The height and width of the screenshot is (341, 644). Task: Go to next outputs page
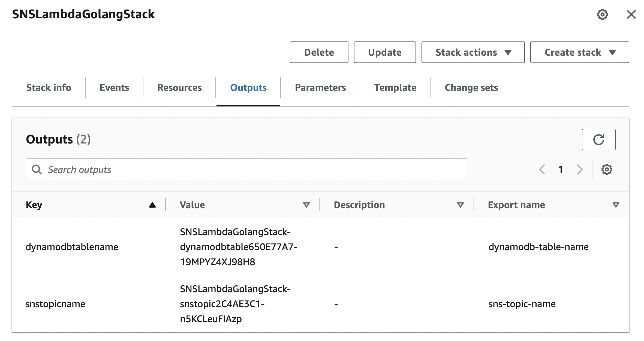point(580,169)
